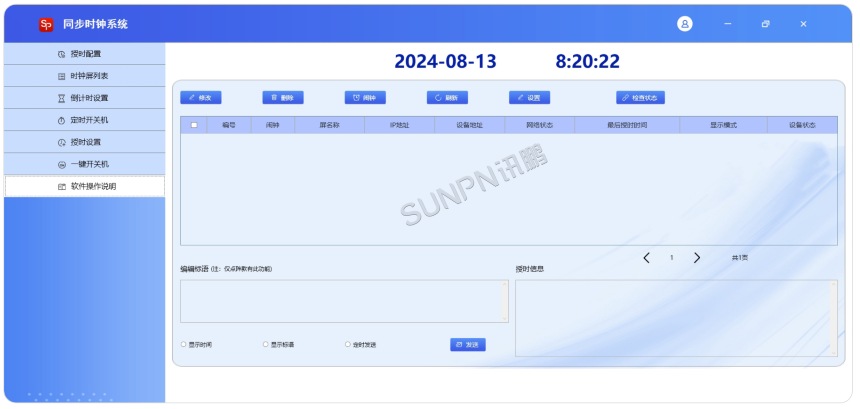Screen dimensions: 860x409
Task: Select the 定时发送 radio button
Action: click(348, 344)
